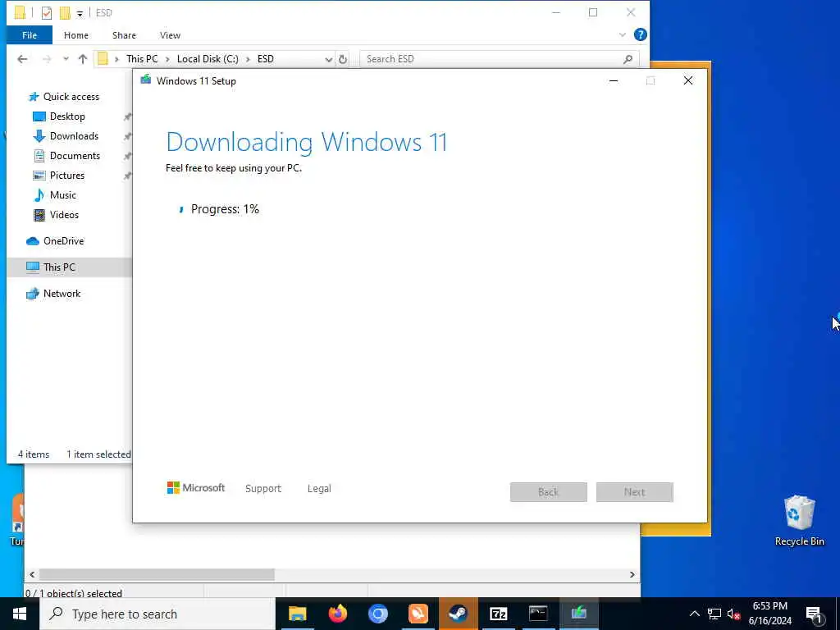Switch to the Home ribbon tab

76,35
